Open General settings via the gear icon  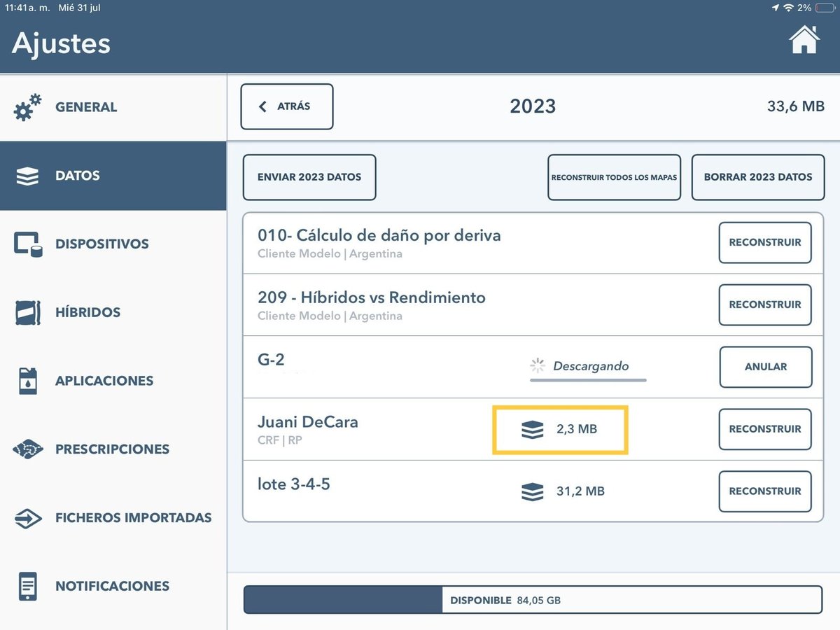tap(27, 106)
